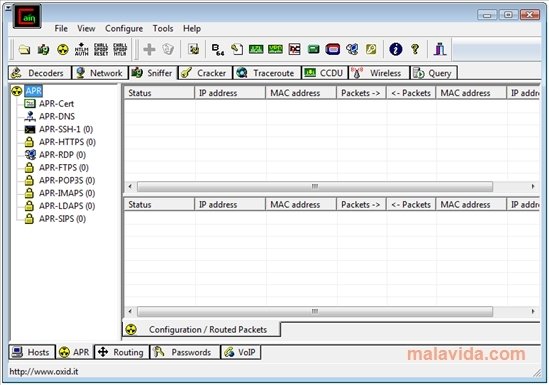Click the blue info About icon
Image resolution: width=549 pixels, height=385 pixels.
[x=396, y=49]
